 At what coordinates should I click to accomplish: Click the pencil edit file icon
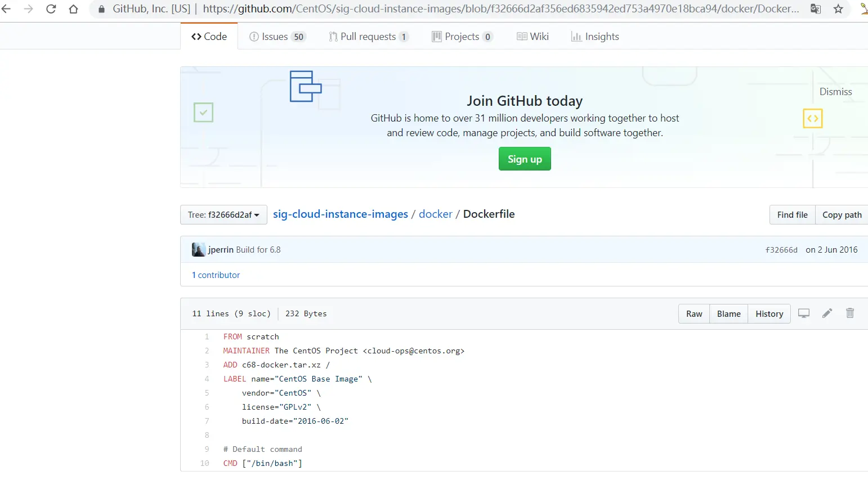pyautogui.click(x=827, y=313)
